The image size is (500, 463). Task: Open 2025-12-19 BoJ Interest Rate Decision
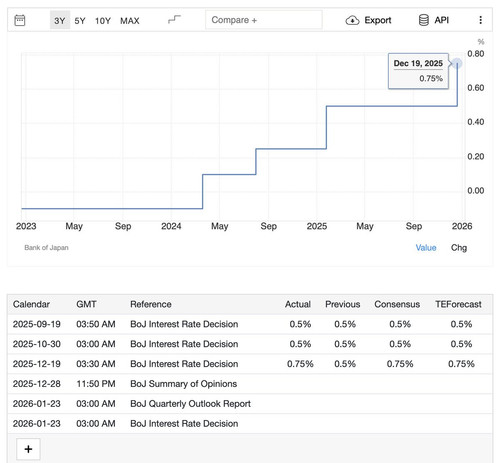[x=184, y=364]
